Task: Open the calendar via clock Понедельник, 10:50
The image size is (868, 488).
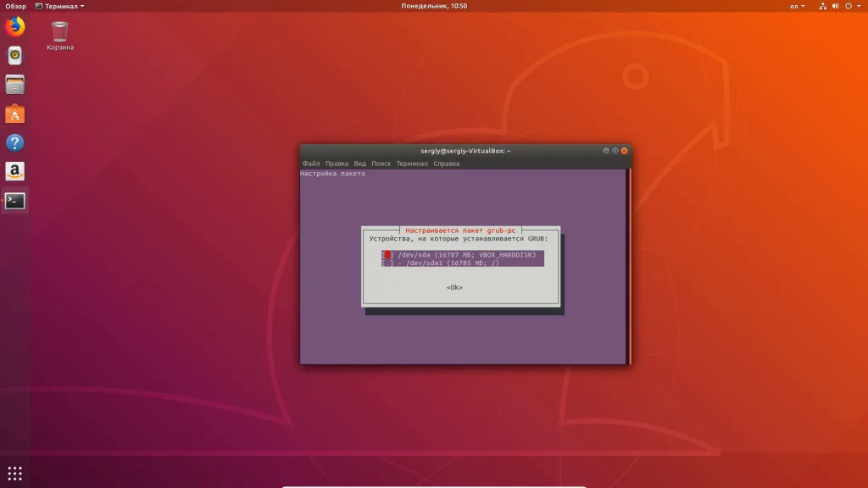Action: [x=434, y=6]
